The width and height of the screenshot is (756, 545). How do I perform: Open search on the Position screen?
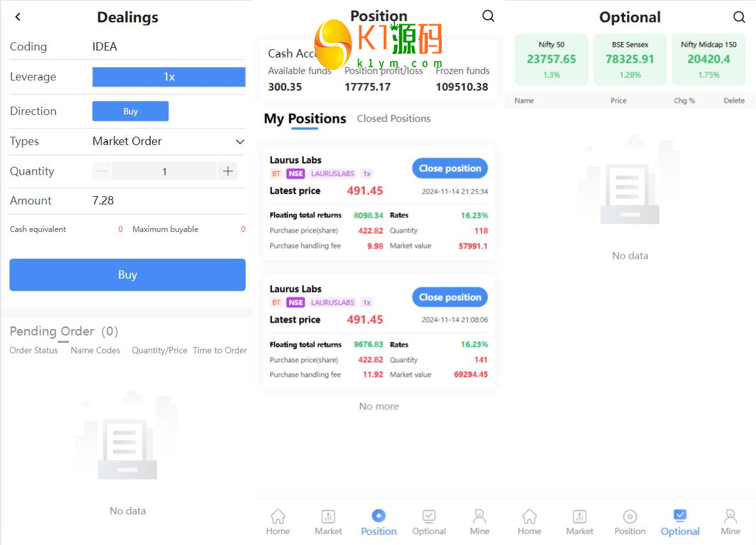pos(488,16)
